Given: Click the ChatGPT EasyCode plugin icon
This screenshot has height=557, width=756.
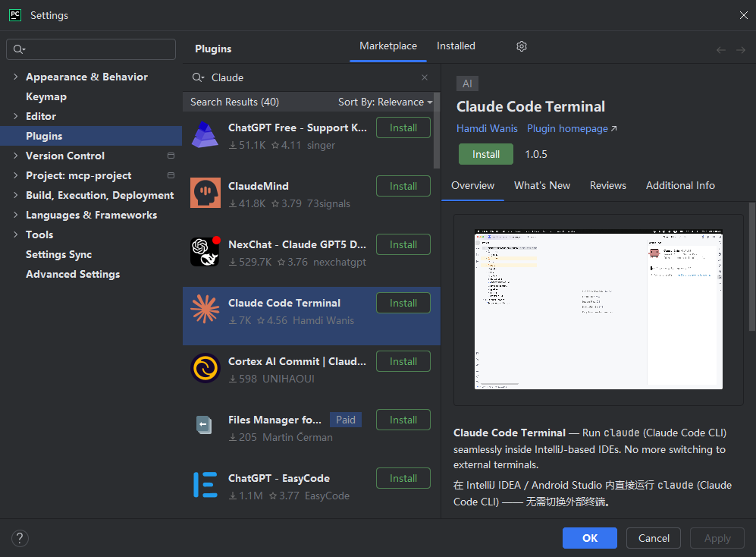Looking at the screenshot, I should pos(205,485).
